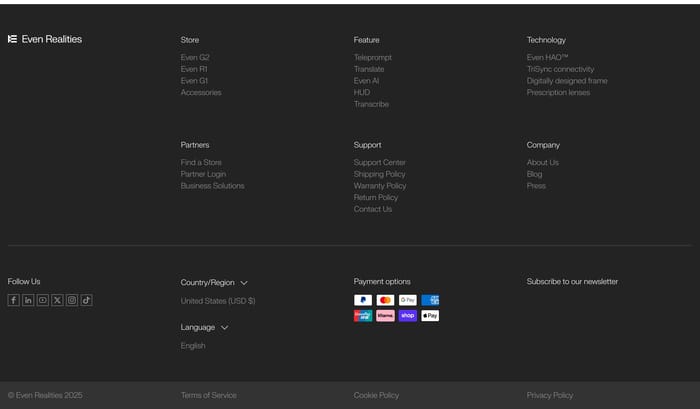Viewport: 700px width, 409px height.
Task: Expand the Country/Region dropdown
Action: 214,283
